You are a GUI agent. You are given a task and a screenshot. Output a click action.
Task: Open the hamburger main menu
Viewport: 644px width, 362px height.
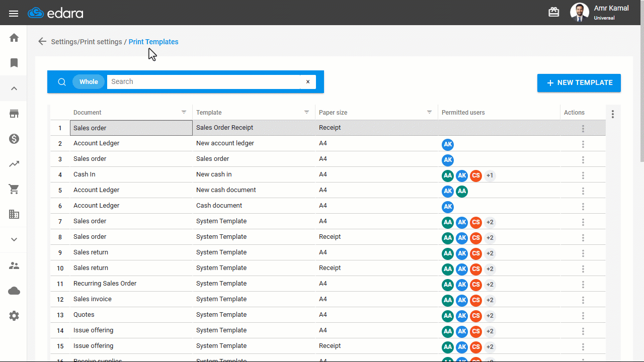(14, 14)
